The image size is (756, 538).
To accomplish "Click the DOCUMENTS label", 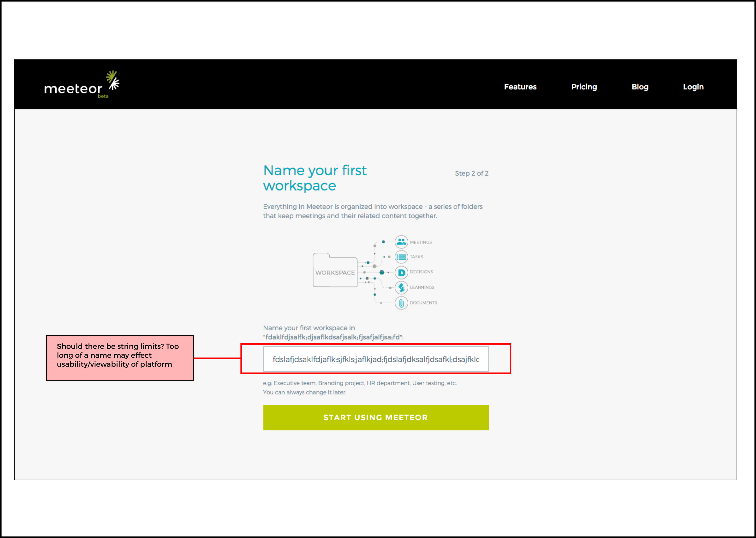I will (x=423, y=303).
